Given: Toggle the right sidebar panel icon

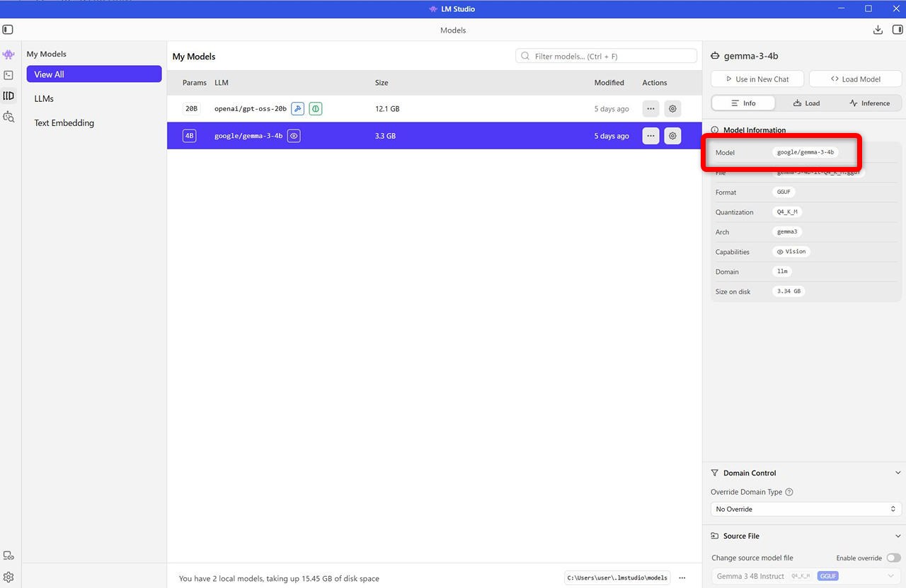Looking at the screenshot, I should pos(898,30).
